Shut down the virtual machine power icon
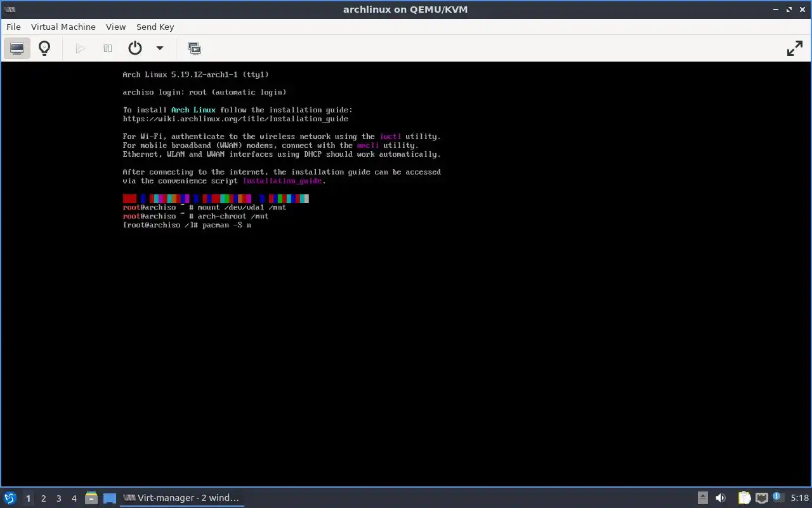This screenshot has width=812, height=508. tap(135, 48)
